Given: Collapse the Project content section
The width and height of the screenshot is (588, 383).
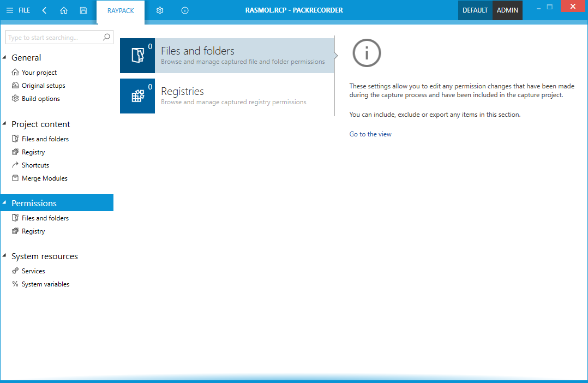Looking at the screenshot, I should point(5,124).
